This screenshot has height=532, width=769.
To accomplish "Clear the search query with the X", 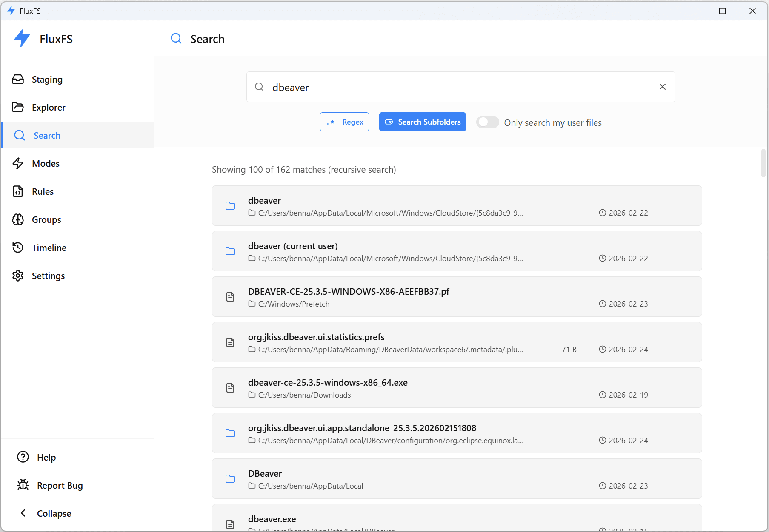I will click(662, 87).
